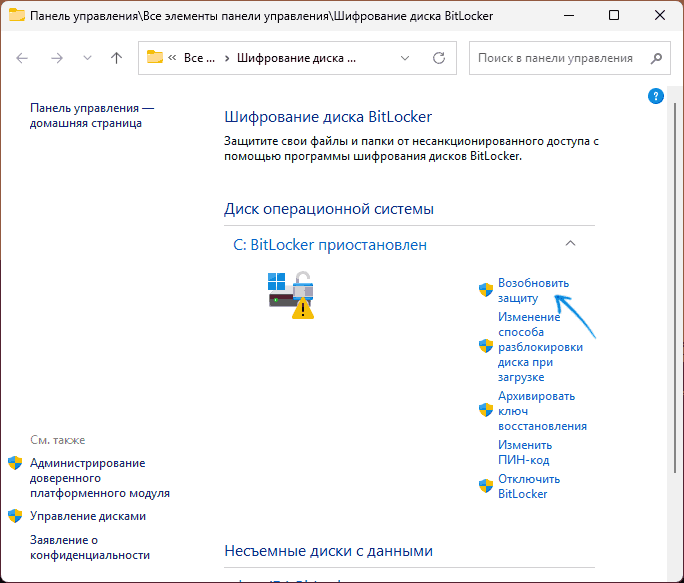Click shield icon beside Возобновить защиту
This screenshot has height=583, width=684.
pos(486,290)
